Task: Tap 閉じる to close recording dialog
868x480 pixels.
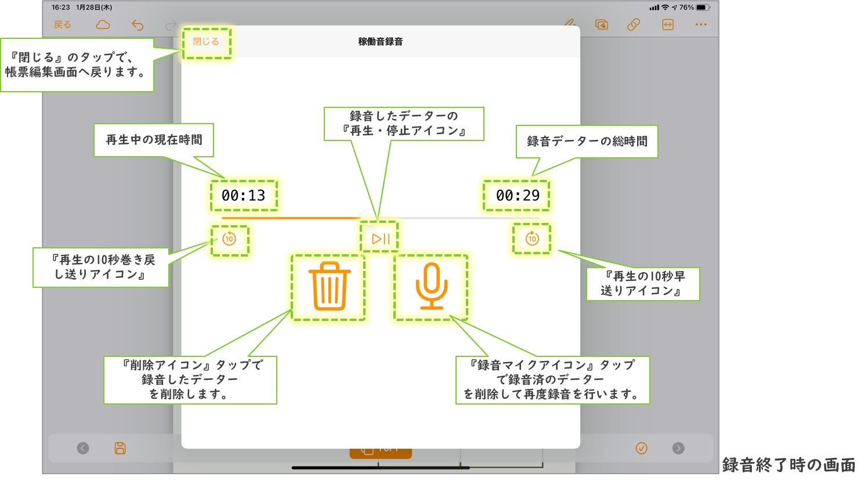Action: pos(206,42)
